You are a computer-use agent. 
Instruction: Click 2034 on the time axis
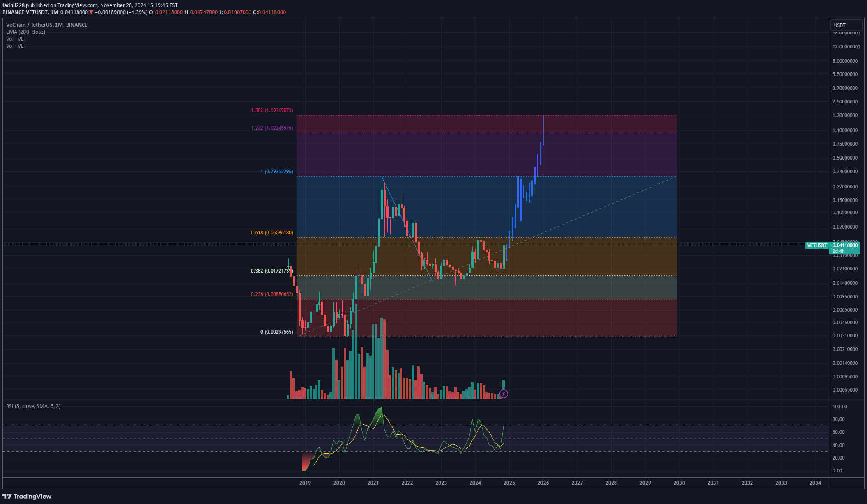815,483
